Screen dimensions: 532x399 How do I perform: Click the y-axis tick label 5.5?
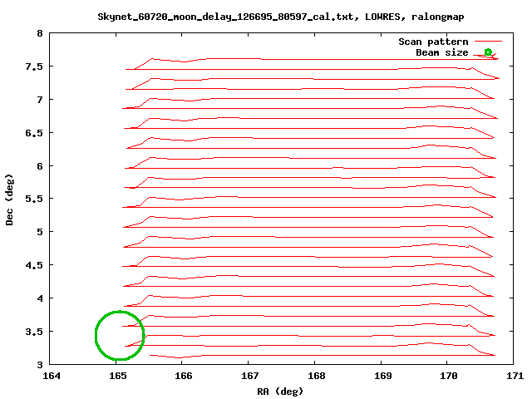point(34,199)
